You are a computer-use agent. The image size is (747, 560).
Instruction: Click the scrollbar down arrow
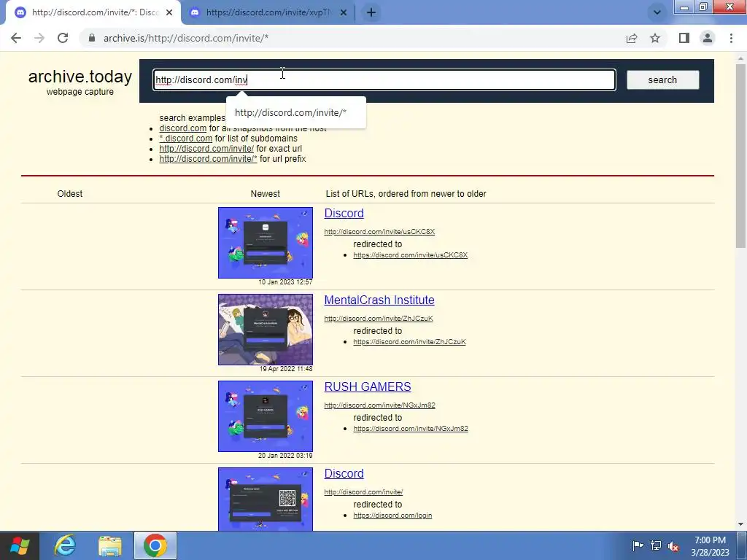click(740, 524)
